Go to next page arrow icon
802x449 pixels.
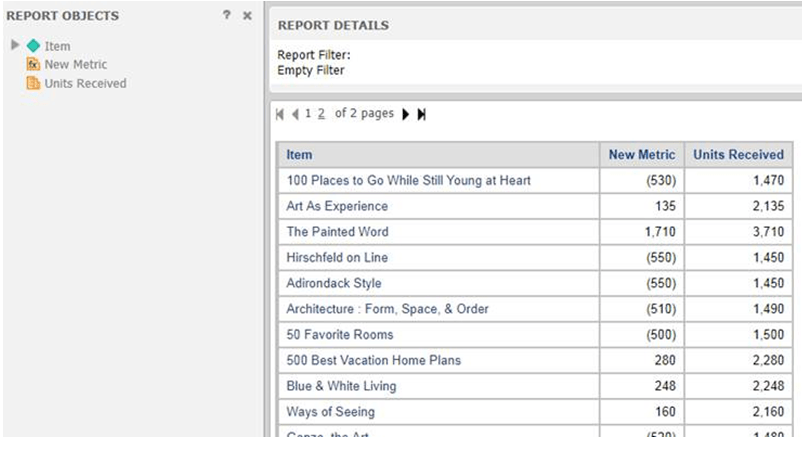[406, 114]
